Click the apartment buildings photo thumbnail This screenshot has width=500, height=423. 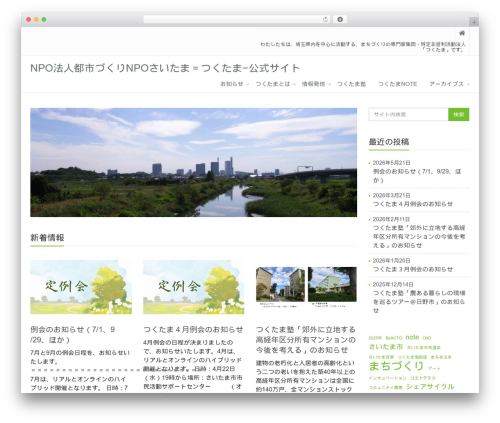point(306,287)
